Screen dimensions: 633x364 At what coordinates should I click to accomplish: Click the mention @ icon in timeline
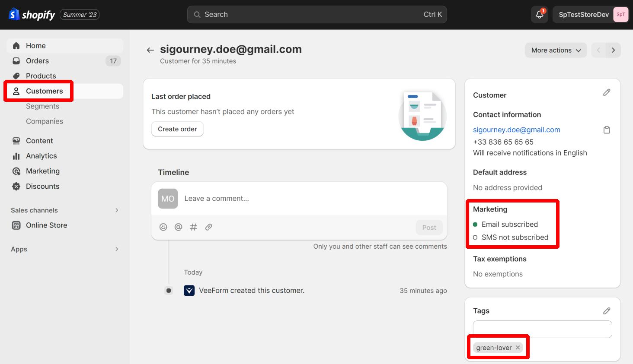tap(178, 227)
